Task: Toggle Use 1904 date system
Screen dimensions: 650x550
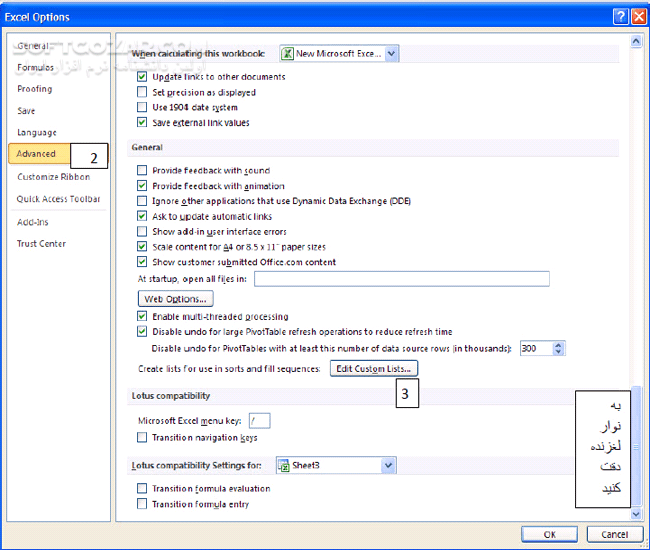Action: (142, 107)
